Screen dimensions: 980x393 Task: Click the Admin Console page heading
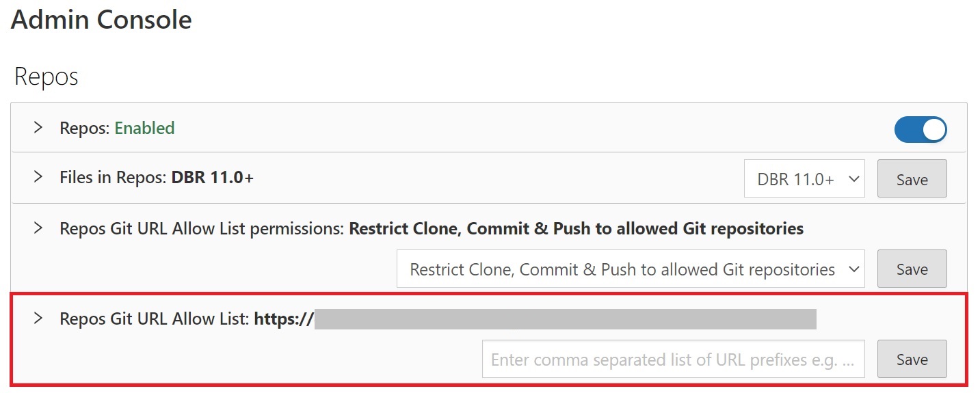(x=101, y=20)
